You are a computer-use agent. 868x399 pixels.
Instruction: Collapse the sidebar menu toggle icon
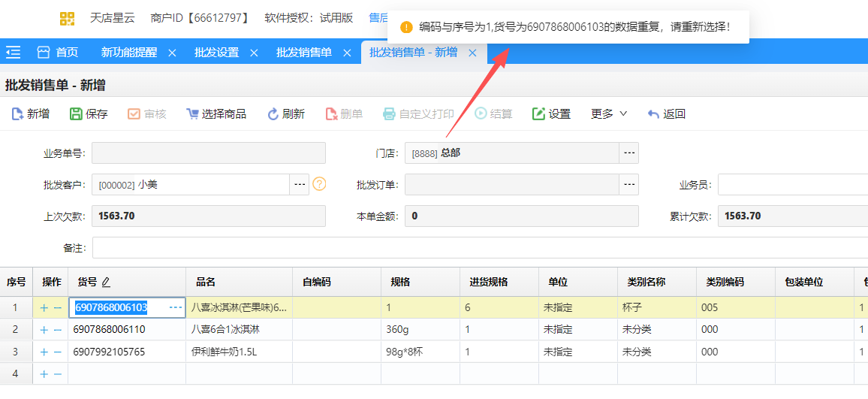13,53
